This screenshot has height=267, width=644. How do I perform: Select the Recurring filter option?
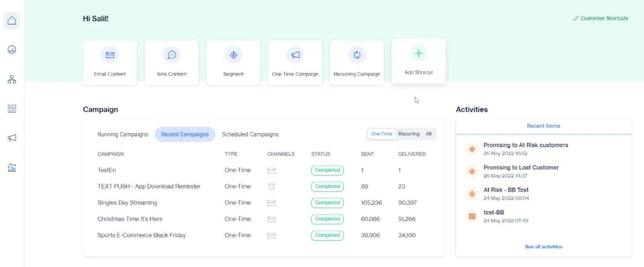(x=409, y=134)
